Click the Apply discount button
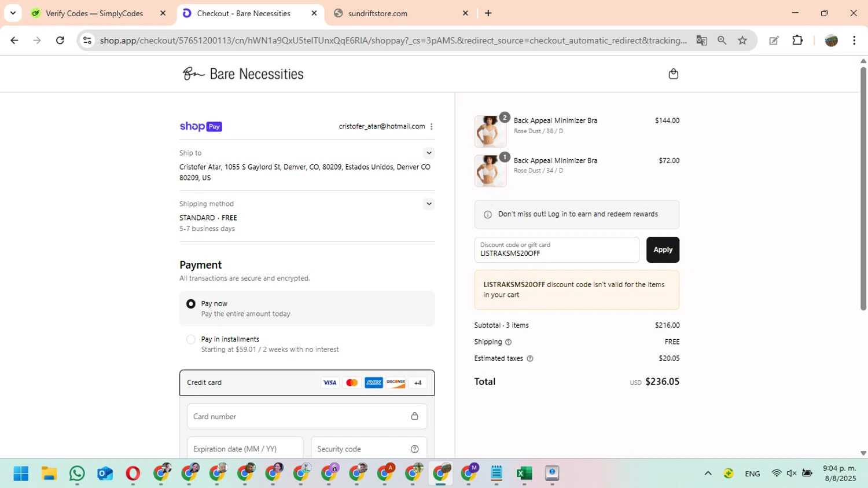Viewport: 868px width, 488px height. pyautogui.click(x=663, y=250)
